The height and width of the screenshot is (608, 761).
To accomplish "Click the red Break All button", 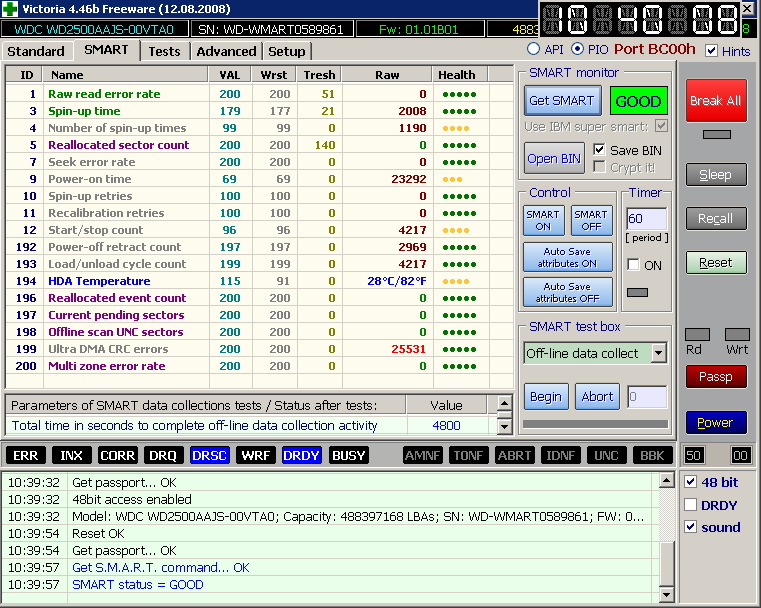I will point(716,100).
